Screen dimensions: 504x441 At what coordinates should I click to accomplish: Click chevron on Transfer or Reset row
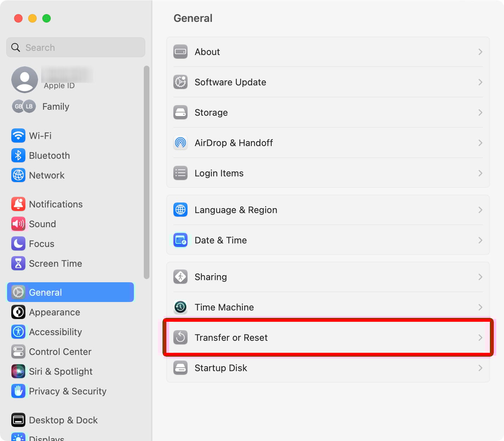[480, 338]
